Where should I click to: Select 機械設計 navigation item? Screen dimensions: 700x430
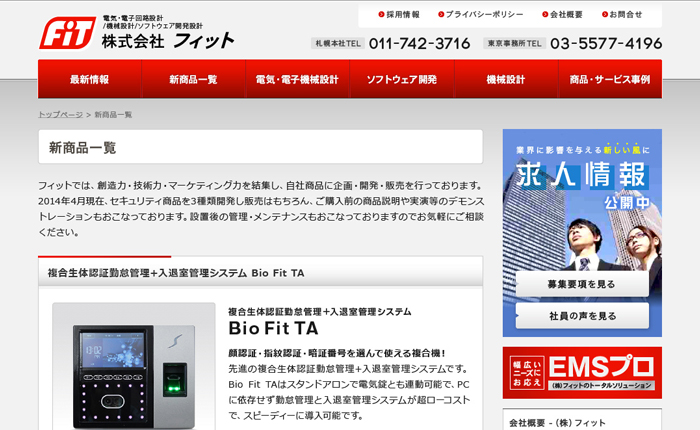[506, 79]
